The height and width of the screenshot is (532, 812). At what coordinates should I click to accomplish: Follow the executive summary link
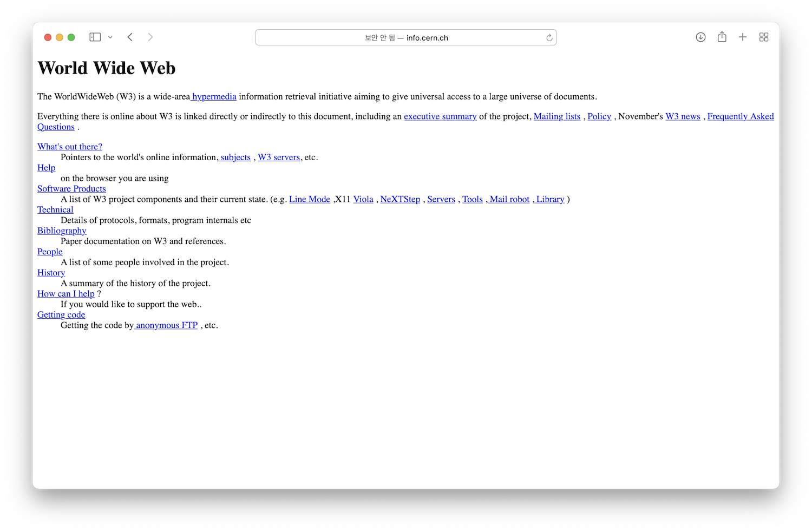(x=440, y=116)
